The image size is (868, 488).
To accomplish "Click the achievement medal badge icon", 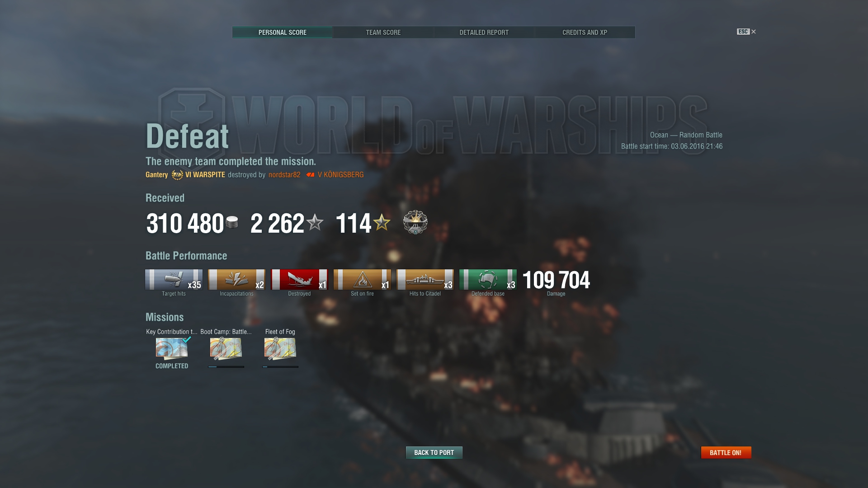I will (415, 222).
